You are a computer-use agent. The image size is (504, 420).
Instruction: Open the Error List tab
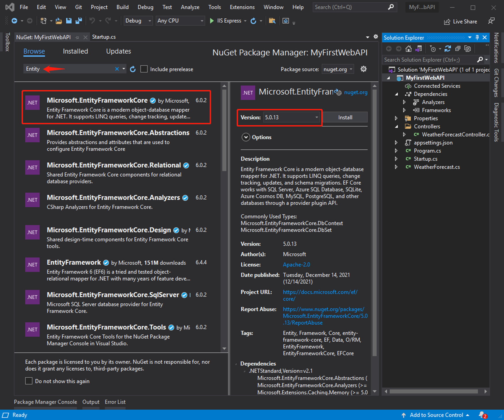(115, 402)
